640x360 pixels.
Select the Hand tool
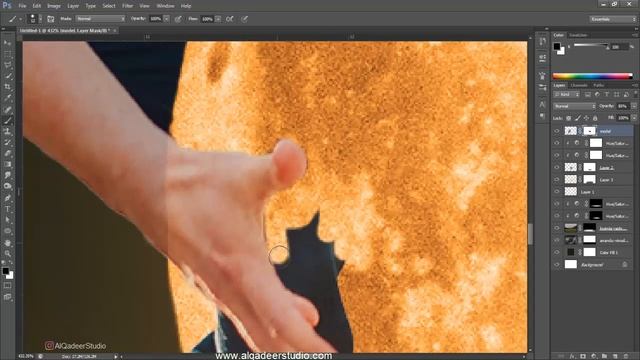(x=7, y=242)
